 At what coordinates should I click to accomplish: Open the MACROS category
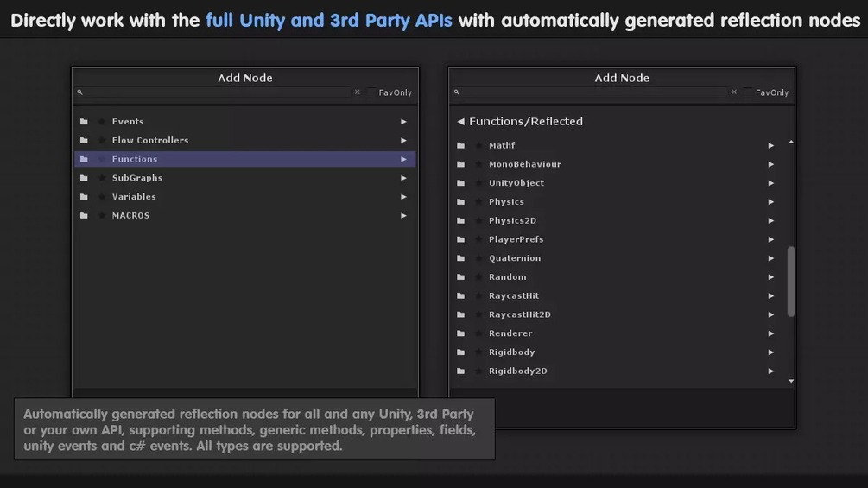[x=130, y=216]
